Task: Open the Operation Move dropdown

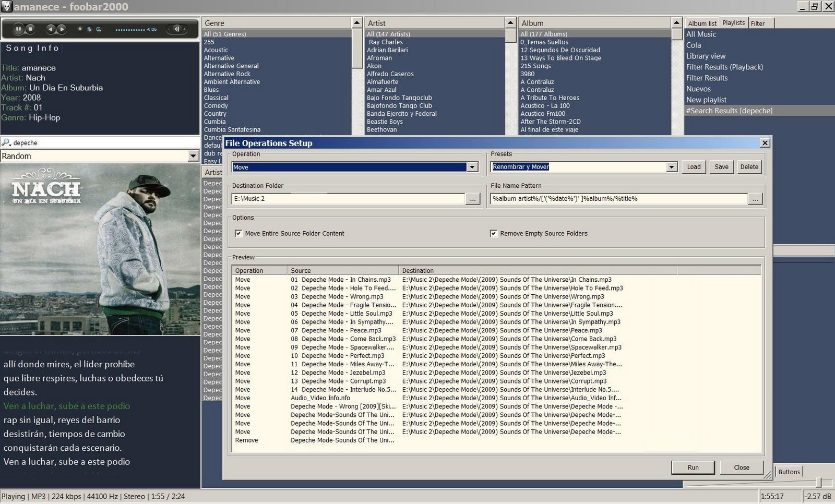Action: coord(472,167)
